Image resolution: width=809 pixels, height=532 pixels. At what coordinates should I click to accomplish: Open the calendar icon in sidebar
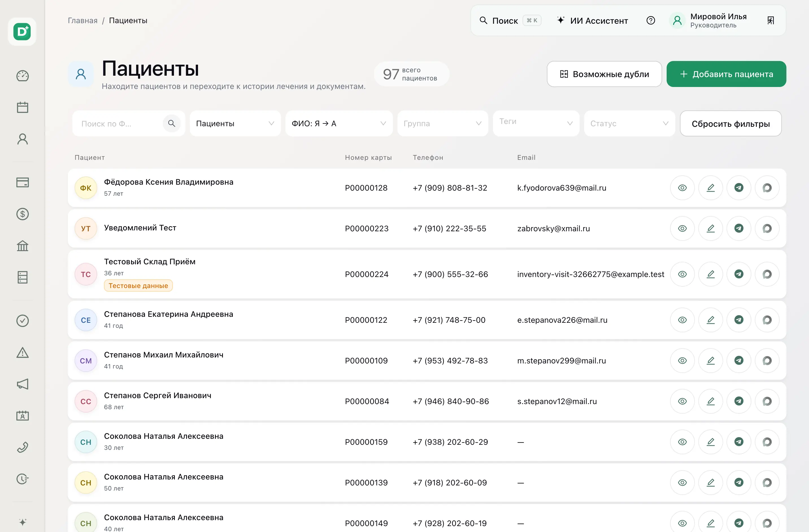point(22,107)
